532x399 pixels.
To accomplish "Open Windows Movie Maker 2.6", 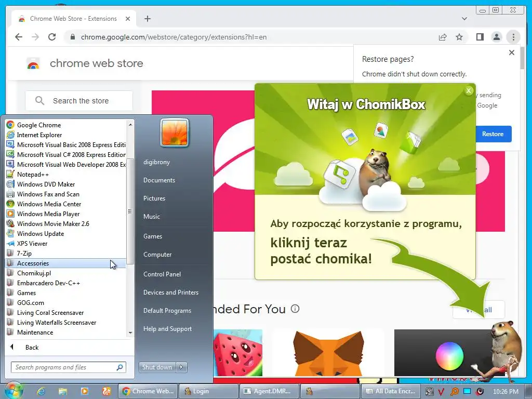I will [66, 223].
